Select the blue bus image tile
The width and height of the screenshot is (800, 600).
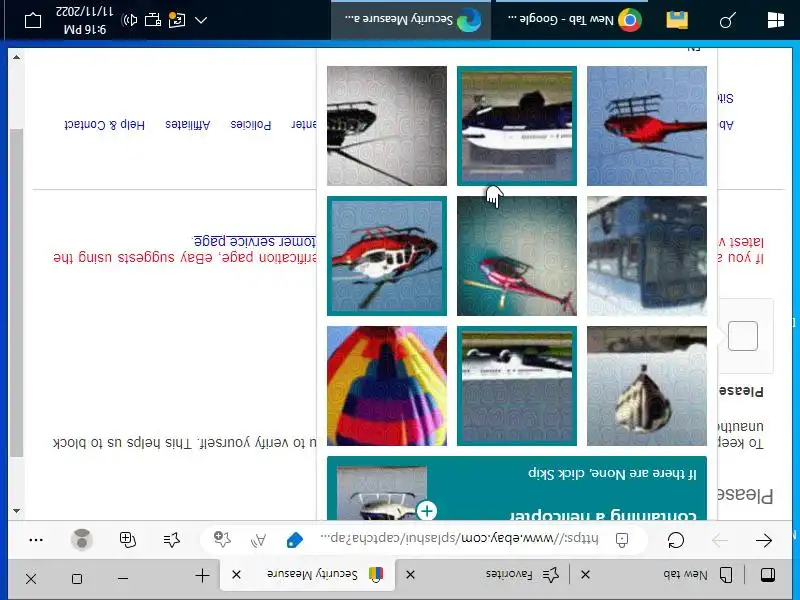[647, 256]
